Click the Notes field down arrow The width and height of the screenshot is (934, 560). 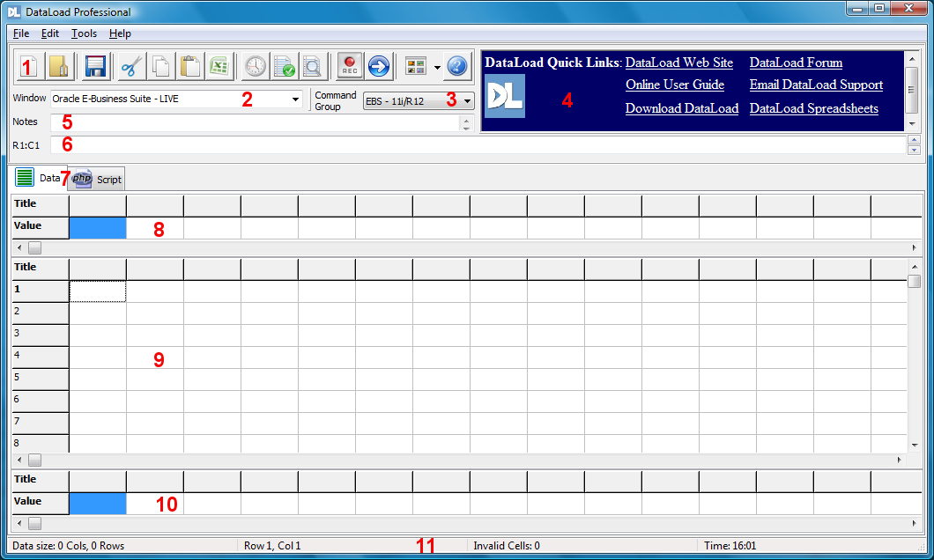[x=466, y=127]
